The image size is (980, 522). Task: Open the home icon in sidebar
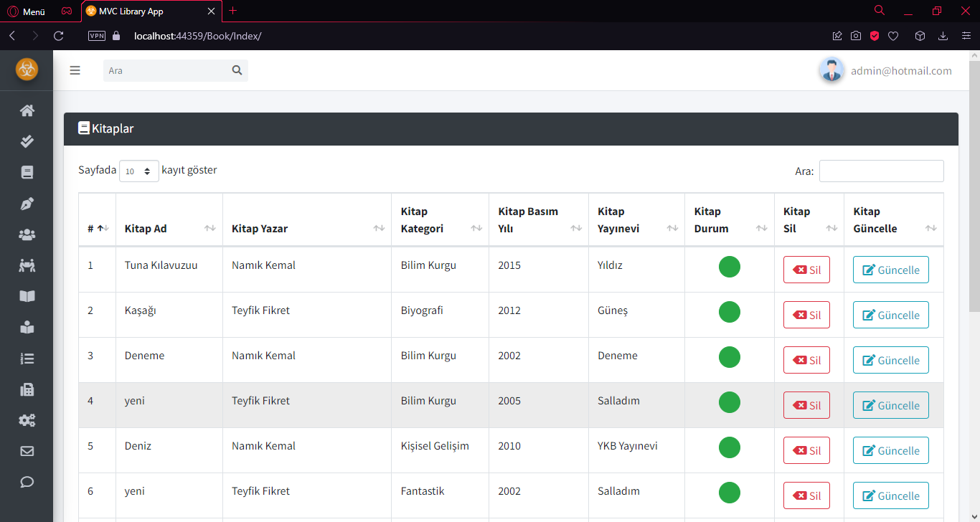27,110
